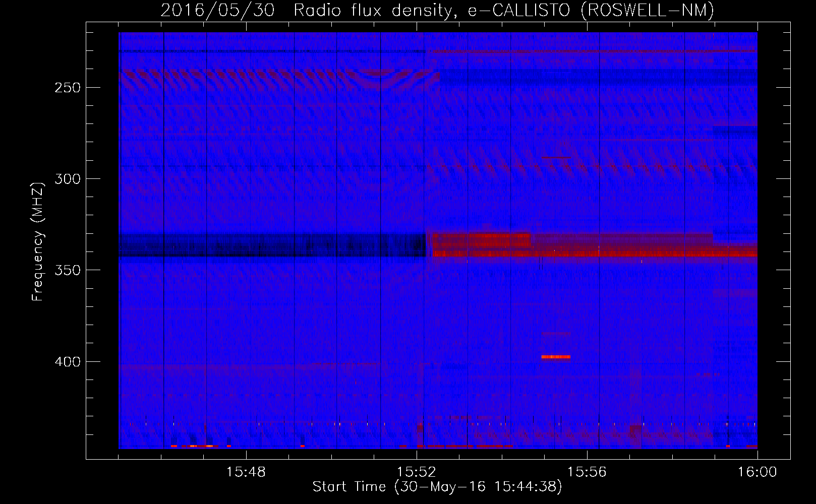Click the '350' frequency tick label
Screen dimensions: 816x504
pyautogui.click(x=67, y=270)
